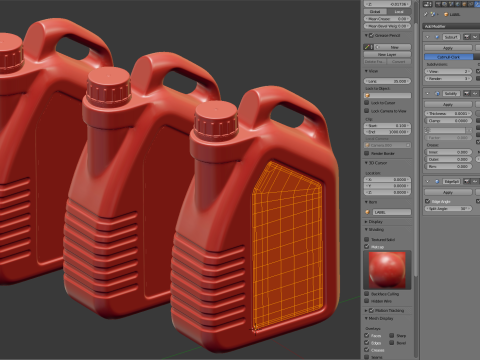This screenshot has width=480, height=360.
Task: Collapse the Grease Pencil panel
Action: tap(366, 35)
